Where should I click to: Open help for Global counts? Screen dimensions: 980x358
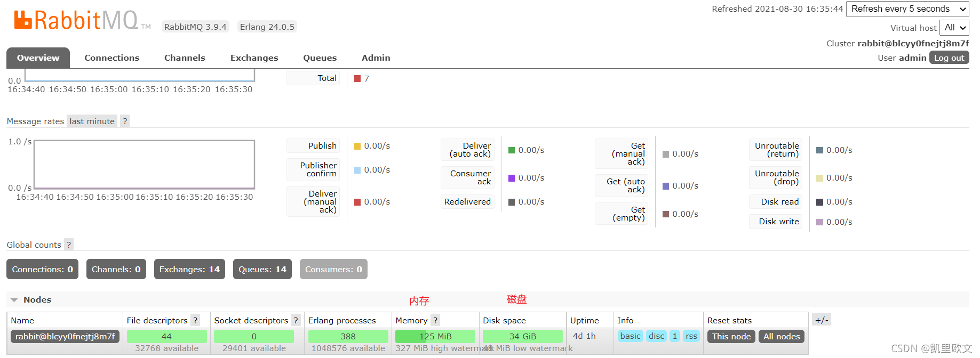click(69, 245)
